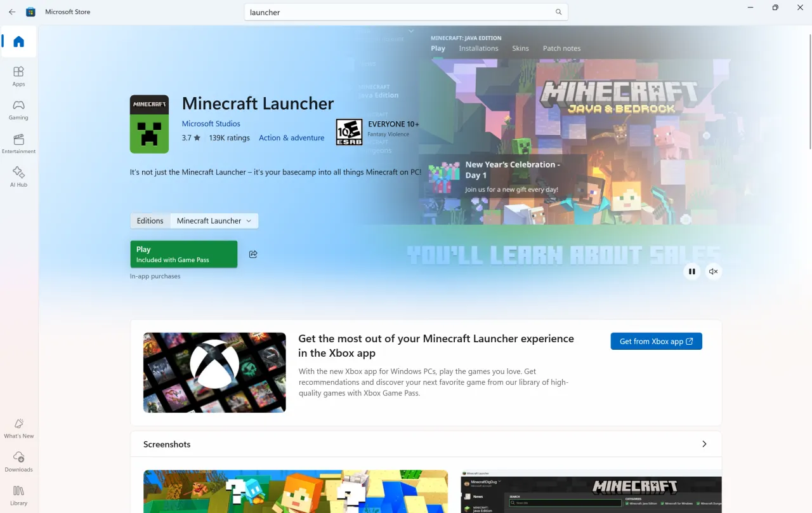View Patch notes in the trailer overlay
The width and height of the screenshot is (812, 513).
[x=561, y=48]
